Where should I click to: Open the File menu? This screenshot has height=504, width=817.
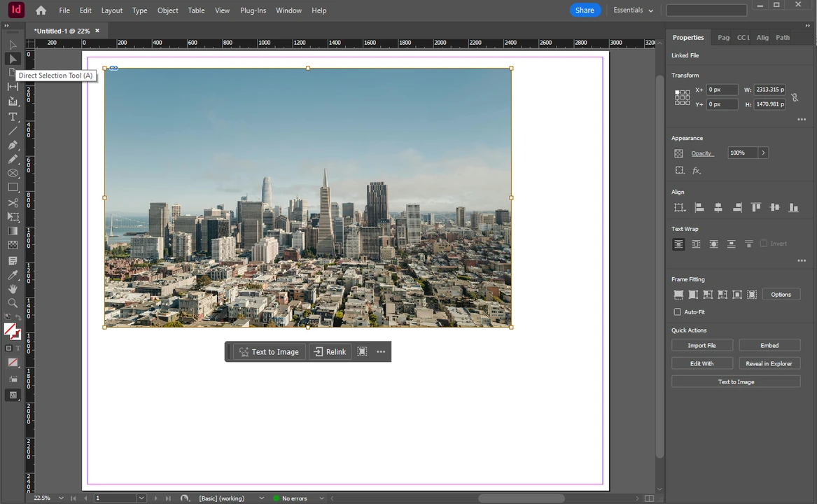click(64, 10)
